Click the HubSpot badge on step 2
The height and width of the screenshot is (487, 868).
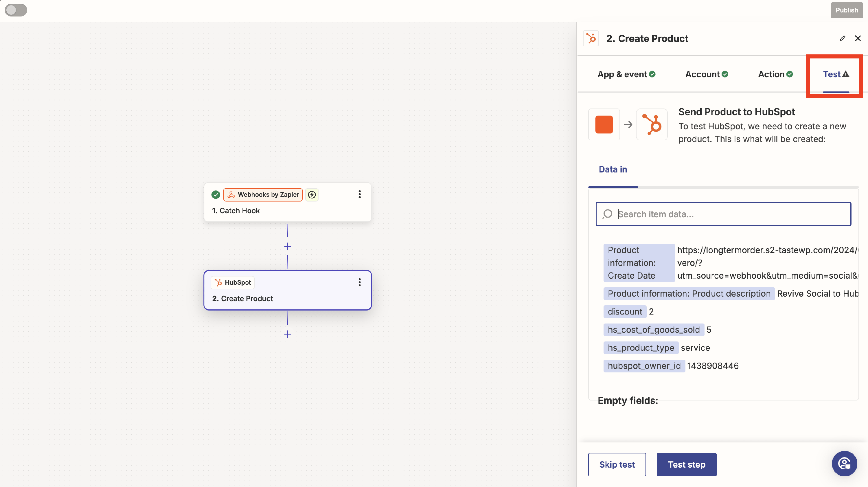pos(233,282)
